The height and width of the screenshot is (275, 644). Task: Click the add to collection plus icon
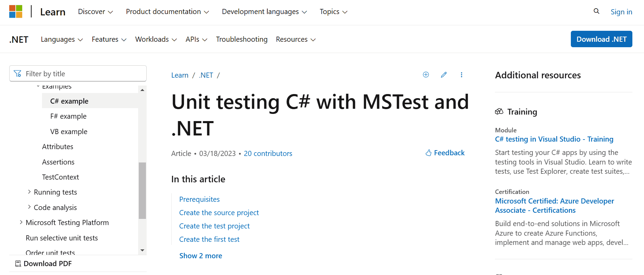(426, 75)
